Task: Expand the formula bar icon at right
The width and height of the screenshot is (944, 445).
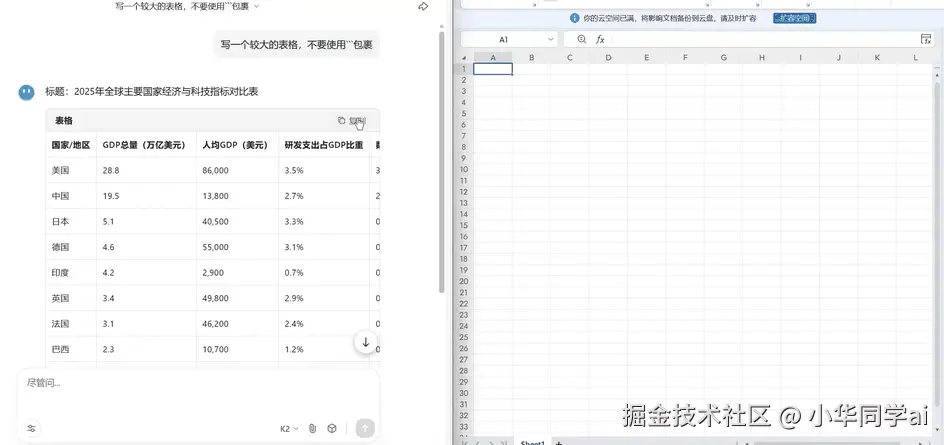Action: 926,39
